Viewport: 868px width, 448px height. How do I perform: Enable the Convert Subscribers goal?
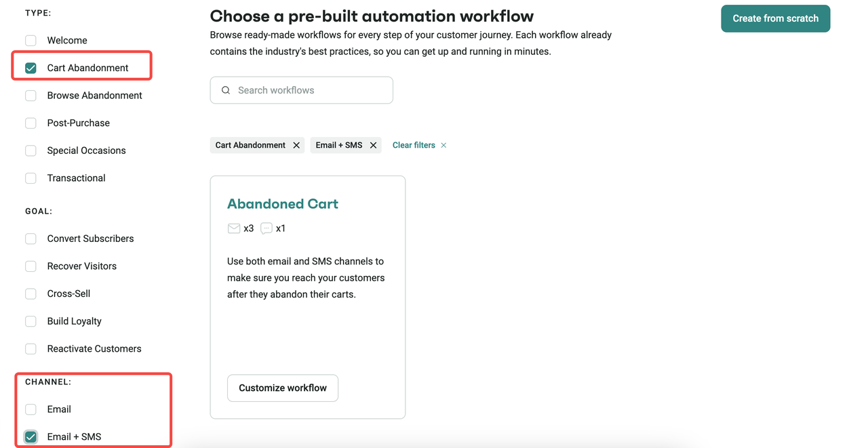click(x=31, y=239)
